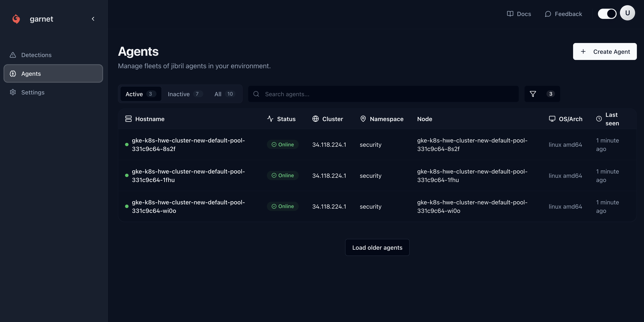Click the garnet logo icon
The image size is (644, 322).
(x=16, y=19)
